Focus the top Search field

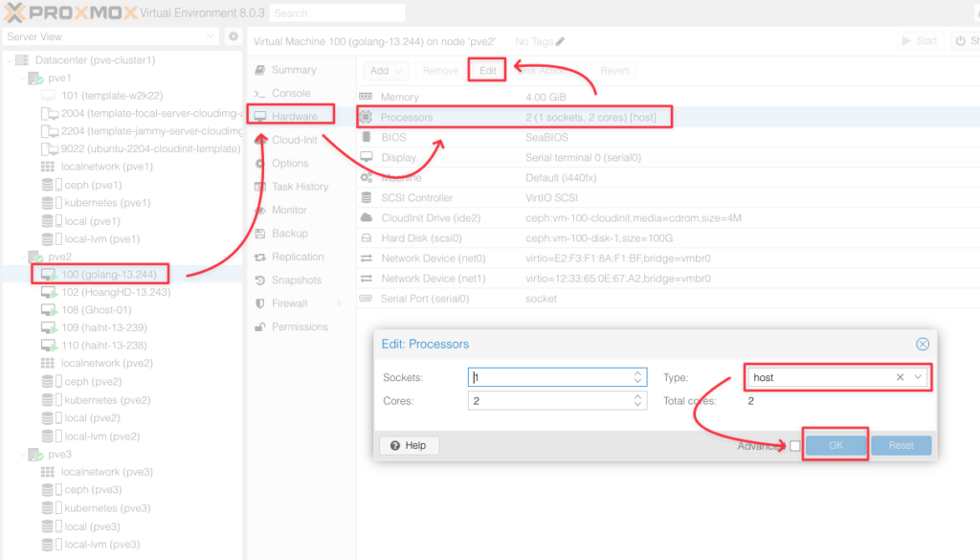click(338, 13)
